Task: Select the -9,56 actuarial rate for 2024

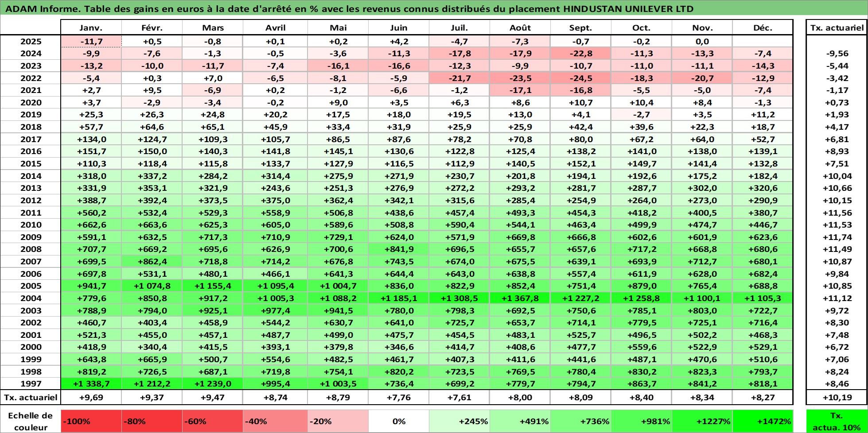Action: coord(837,53)
